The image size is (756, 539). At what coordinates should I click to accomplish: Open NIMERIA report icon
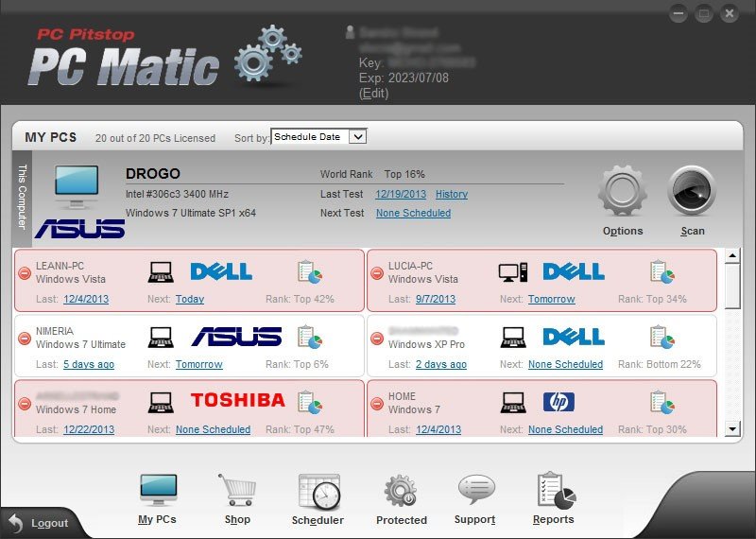point(310,337)
